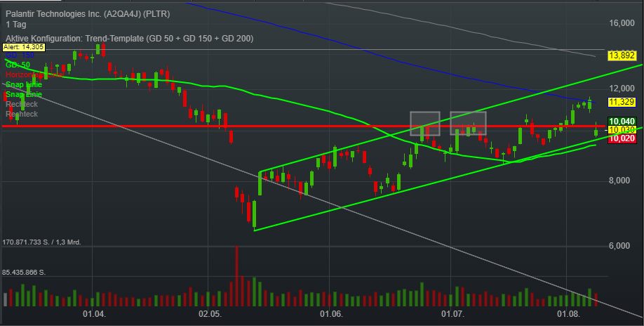Click the 02.05. date axis label

tap(210, 314)
